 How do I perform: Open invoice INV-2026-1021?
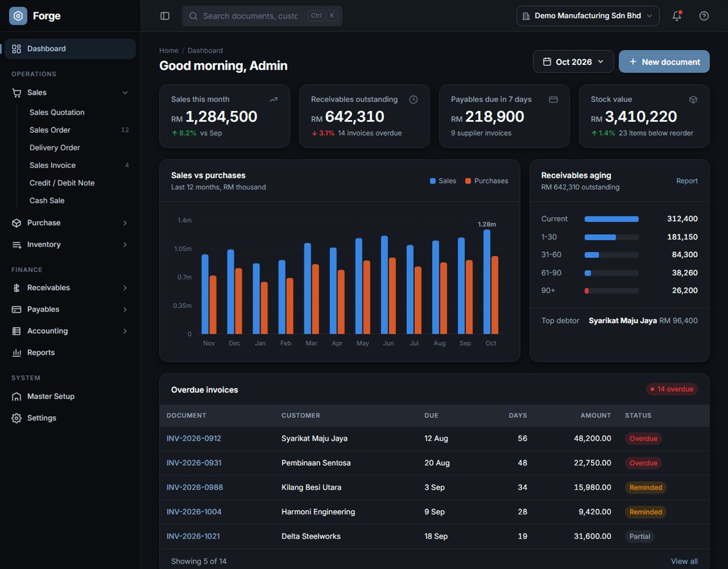pos(194,536)
